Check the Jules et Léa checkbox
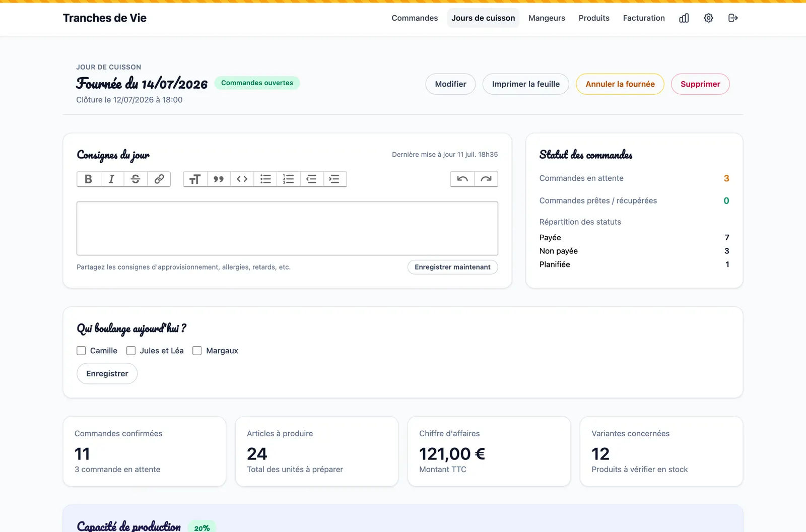This screenshot has height=532, width=806. pyautogui.click(x=131, y=351)
